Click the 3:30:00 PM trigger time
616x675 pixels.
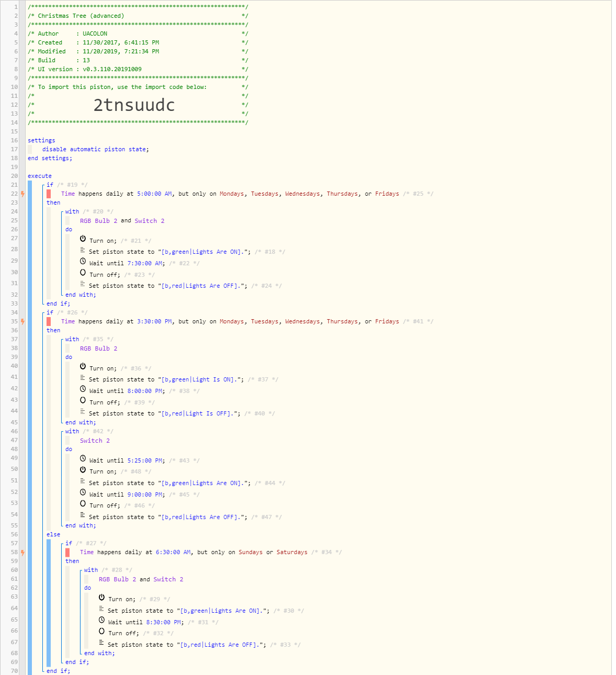tap(154, 321)
